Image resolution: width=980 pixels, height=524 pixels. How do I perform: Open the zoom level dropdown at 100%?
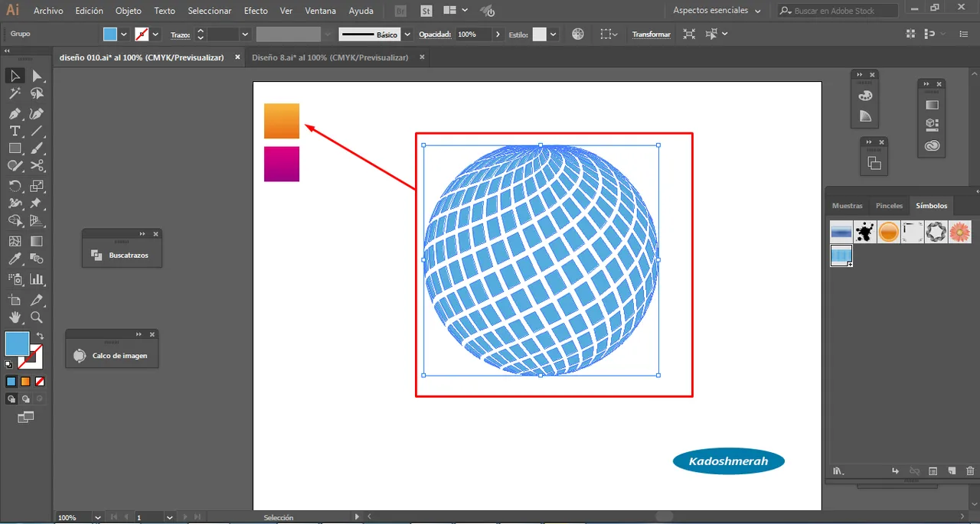[x=97, y=517]
